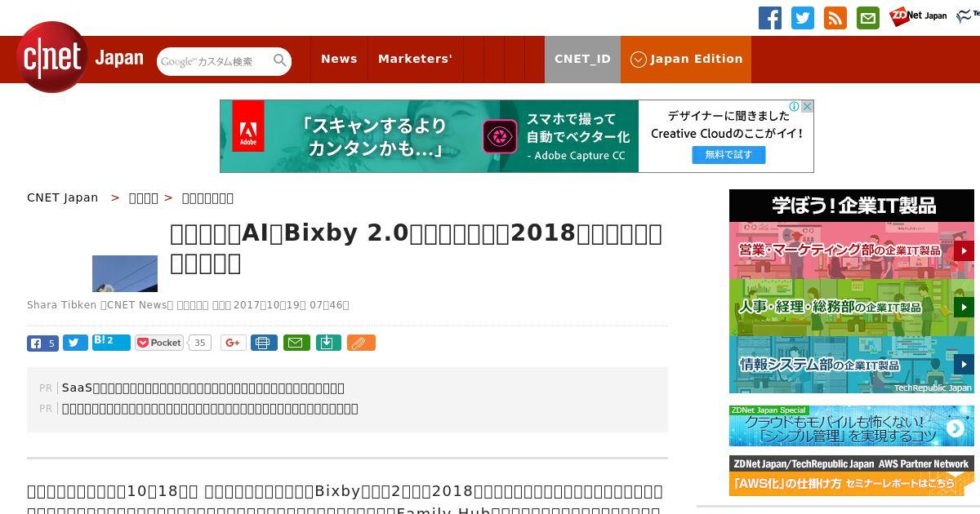Open the CNET_ID tab

(x=582, y=60)
